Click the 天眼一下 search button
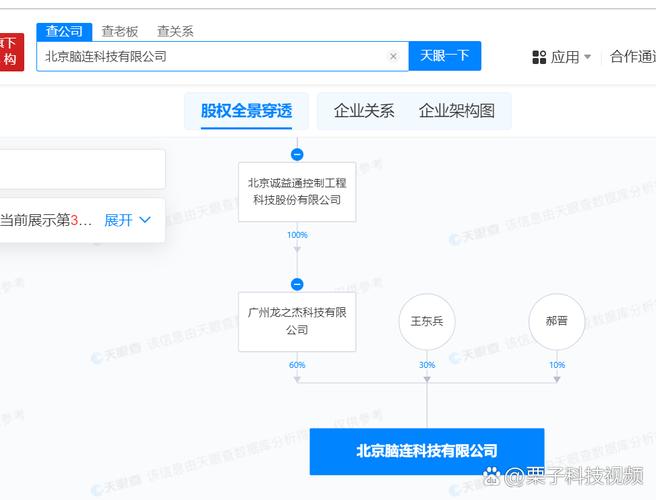 (445, 56)
